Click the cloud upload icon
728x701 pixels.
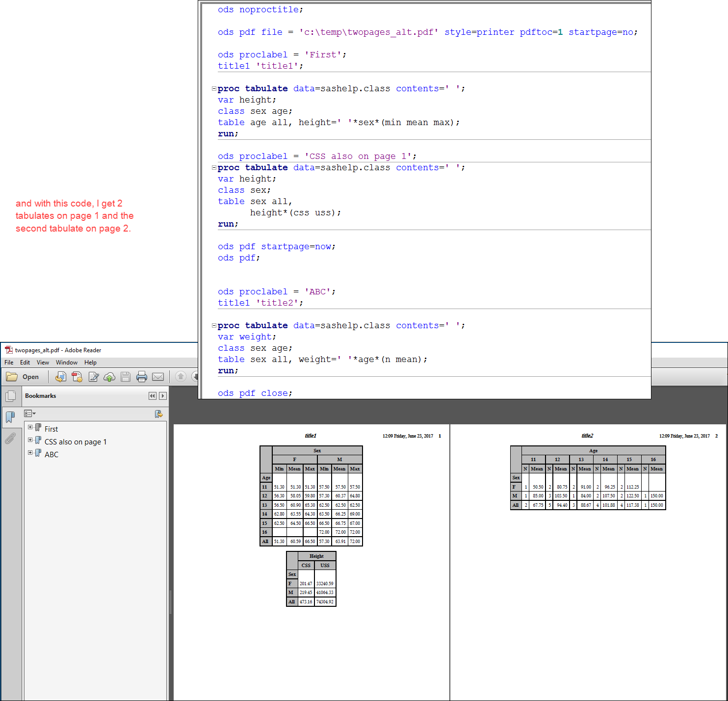[109, 377]
